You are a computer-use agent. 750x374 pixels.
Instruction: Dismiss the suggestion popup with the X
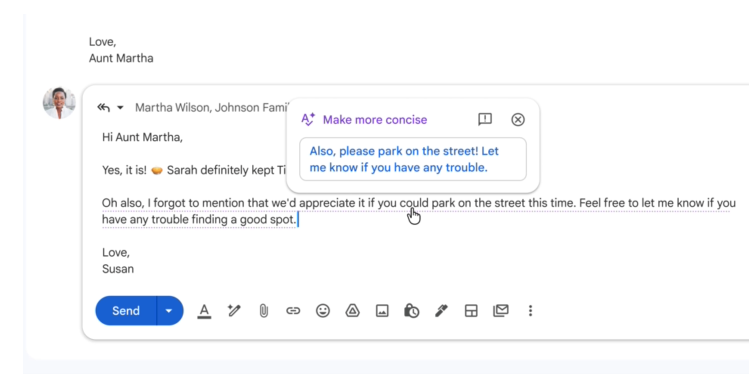pyautogui.click(x=518, y=120)
